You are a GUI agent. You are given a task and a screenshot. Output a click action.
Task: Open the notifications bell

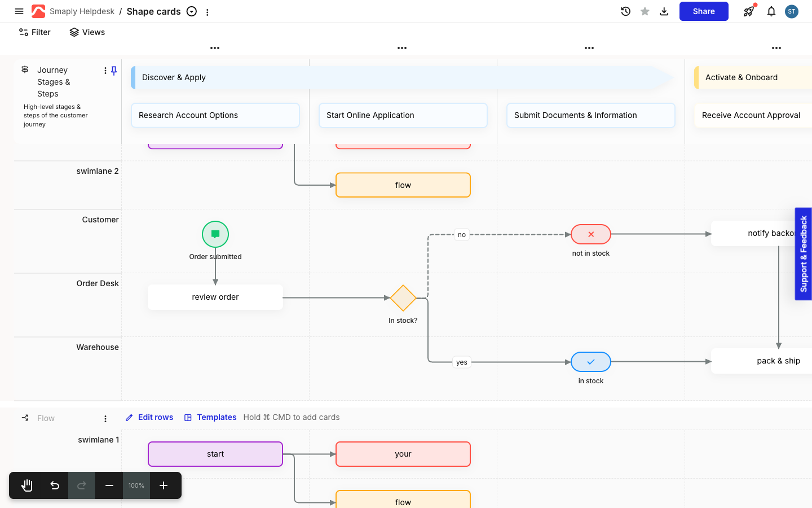click(771, 11)
